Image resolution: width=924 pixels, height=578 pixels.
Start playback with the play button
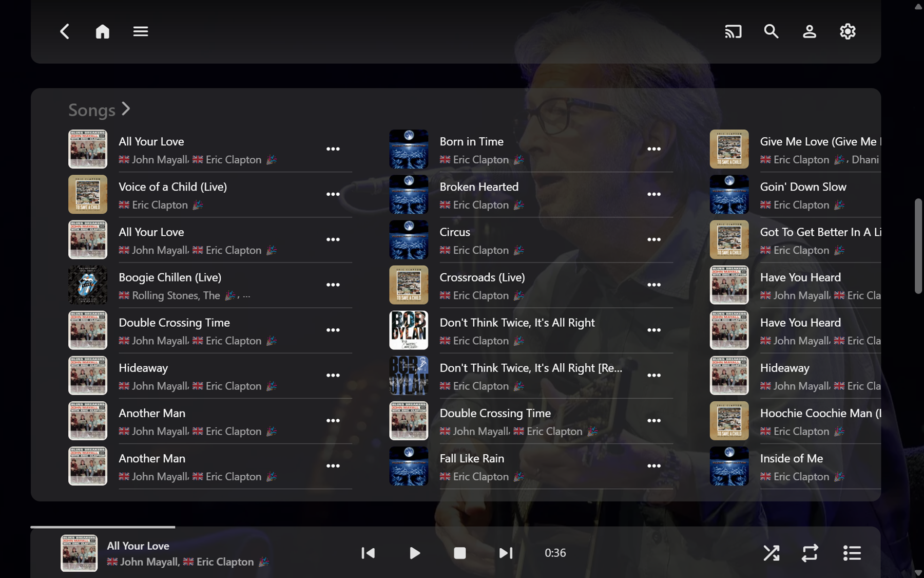point(415,553)
